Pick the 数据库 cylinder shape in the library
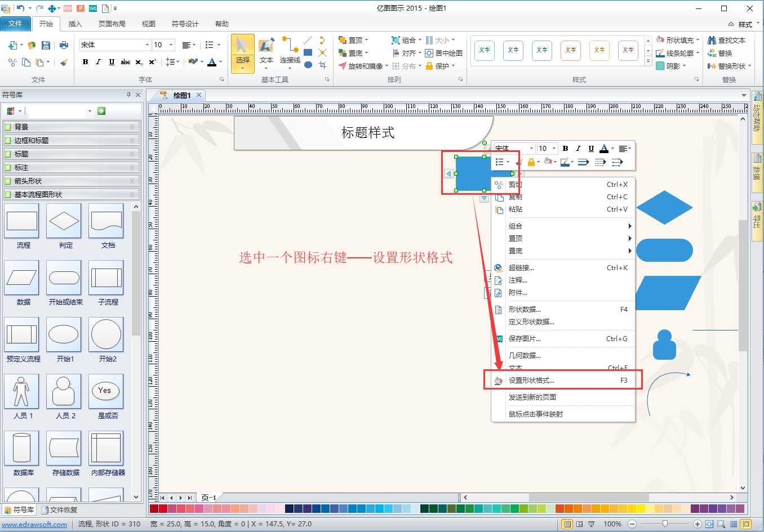 coord(21,448)
